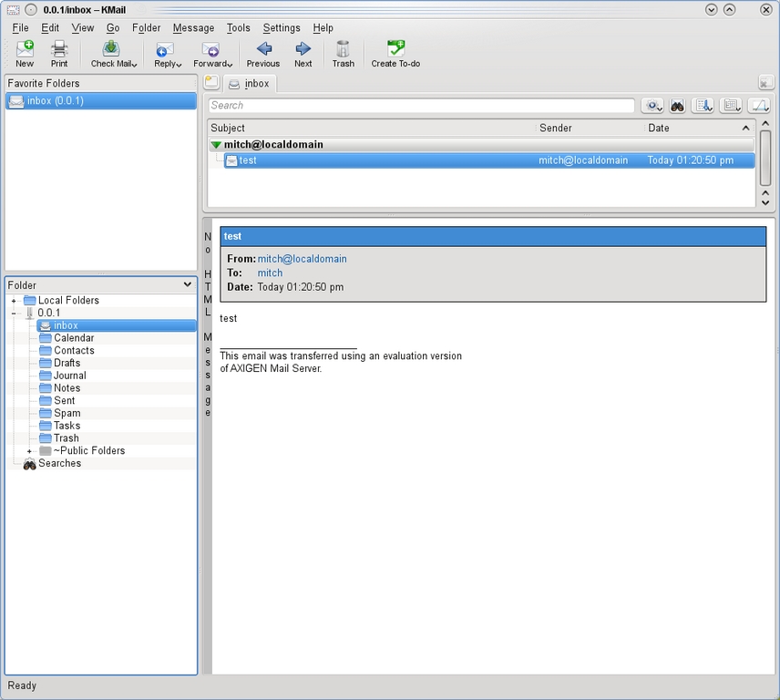Image resolution: width=780 pixels, height=700 pixels.
Task: Move the message to Trash via toolbar
Action: 343,54
